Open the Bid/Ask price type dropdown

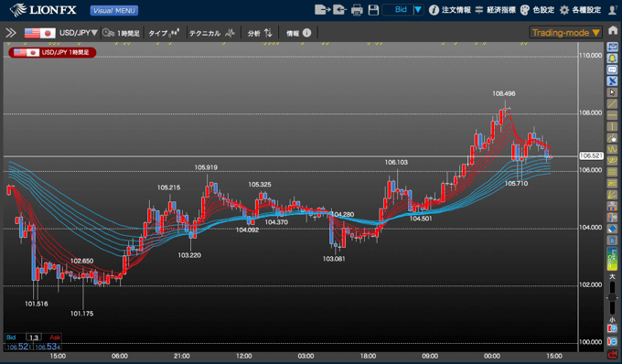click(x=403, y=9)
